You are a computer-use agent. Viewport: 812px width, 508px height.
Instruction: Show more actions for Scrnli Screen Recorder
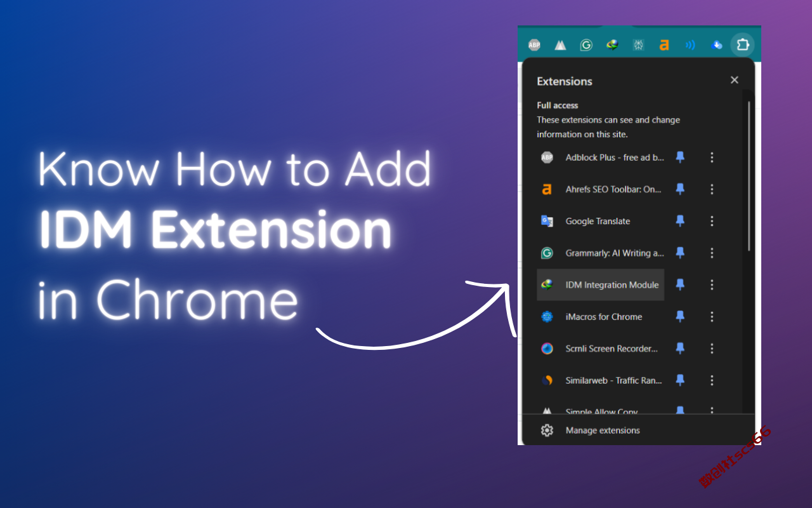[x=712, y=348]
